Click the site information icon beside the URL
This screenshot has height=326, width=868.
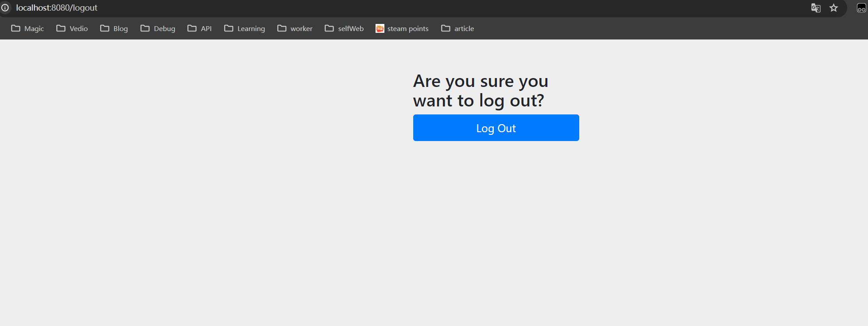tap(5, 8)
